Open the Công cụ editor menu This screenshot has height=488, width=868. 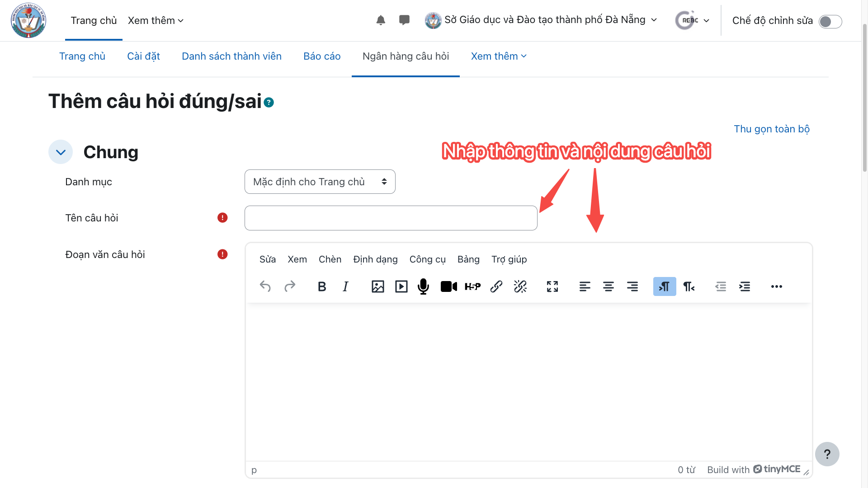pos(428,259)
